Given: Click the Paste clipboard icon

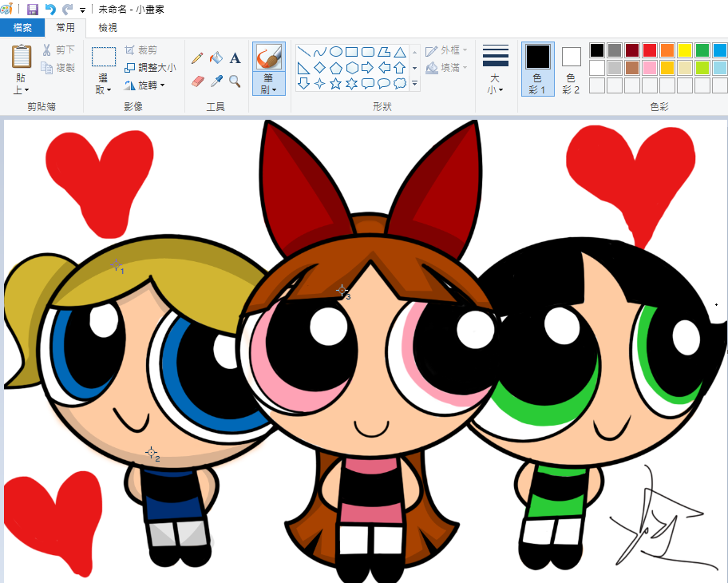Looking at the screenshot, I should pyautogui.click(x=22, y=57).
